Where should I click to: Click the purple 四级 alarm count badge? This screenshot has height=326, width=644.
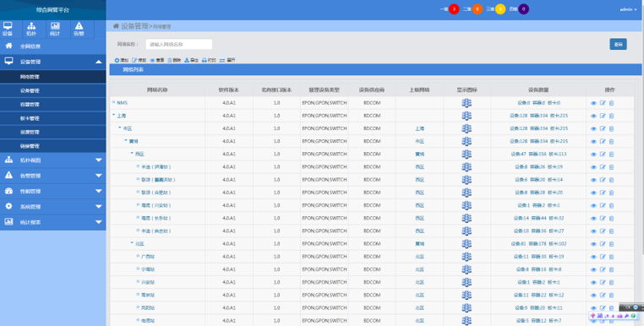pos(524,9)
